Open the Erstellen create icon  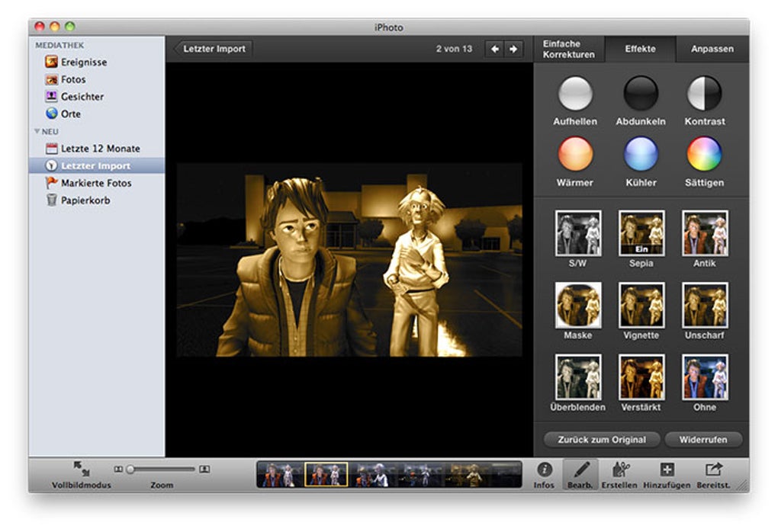[620, 470]
